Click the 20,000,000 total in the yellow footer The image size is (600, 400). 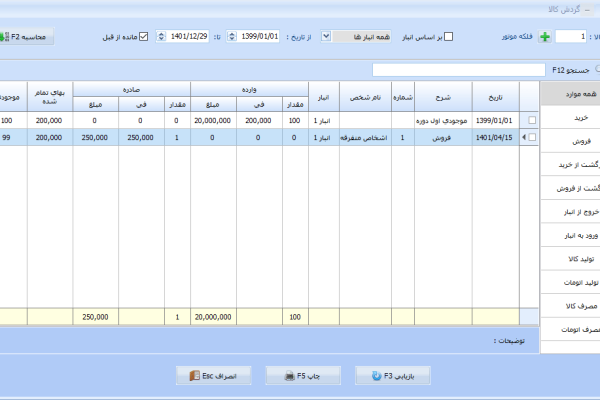[213, 317]
